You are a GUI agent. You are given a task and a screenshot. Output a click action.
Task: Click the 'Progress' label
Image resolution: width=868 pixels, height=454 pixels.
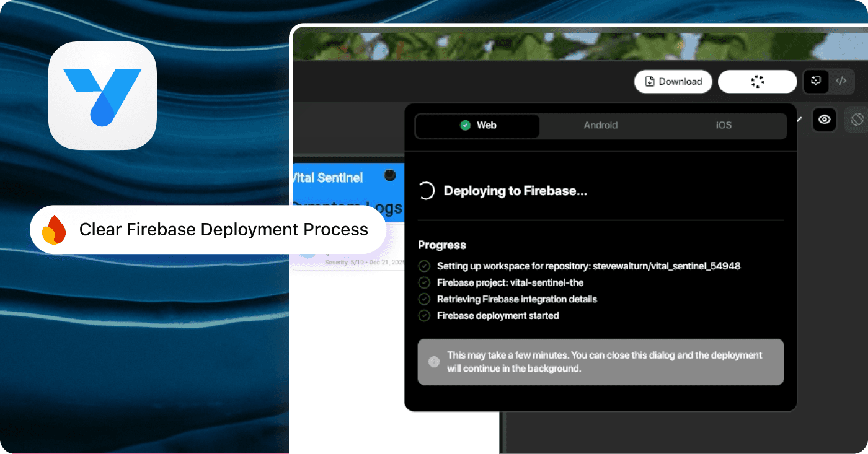[442, 245]
